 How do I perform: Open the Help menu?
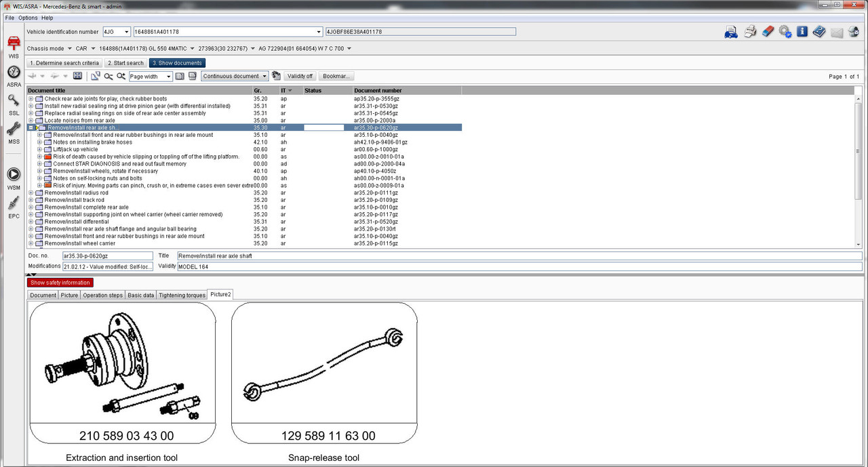(47, 18)
